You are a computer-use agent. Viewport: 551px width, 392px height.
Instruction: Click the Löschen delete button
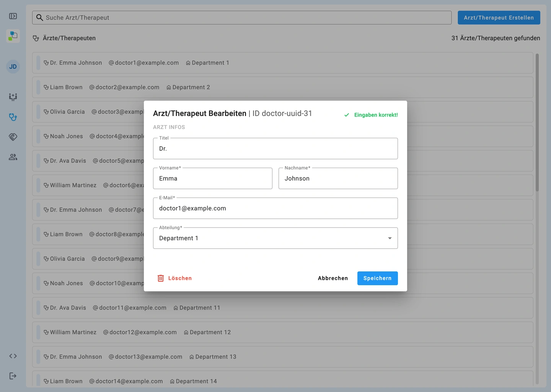[x=174, y=278]
